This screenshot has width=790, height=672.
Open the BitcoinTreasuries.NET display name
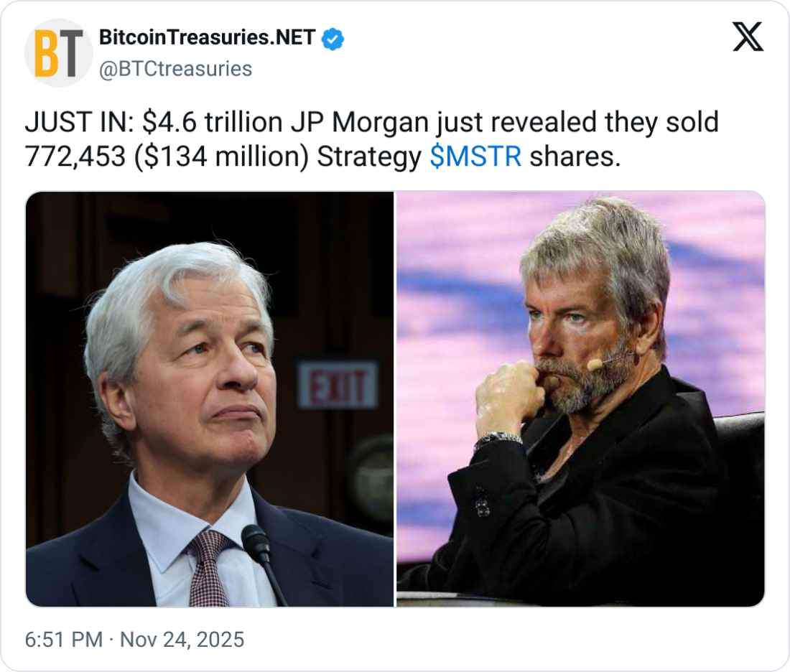207,39
